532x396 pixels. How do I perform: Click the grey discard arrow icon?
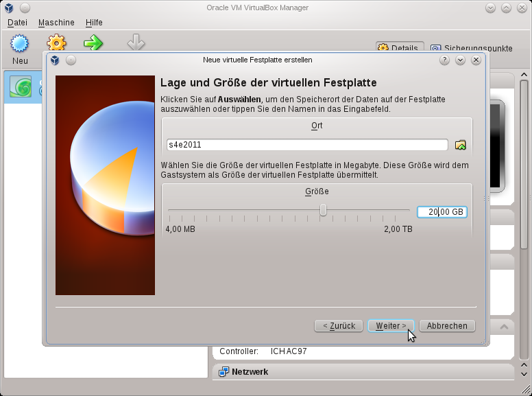click(x=136, y=43)
